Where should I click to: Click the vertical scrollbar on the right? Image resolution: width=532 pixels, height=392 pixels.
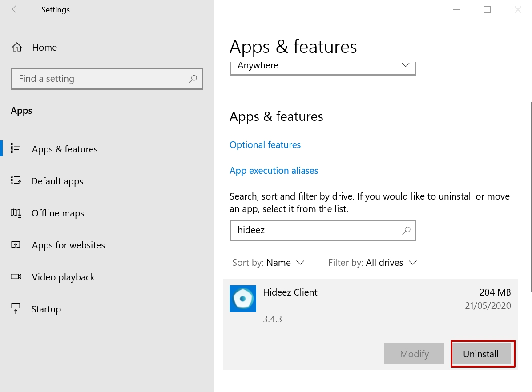click(530, 196)
